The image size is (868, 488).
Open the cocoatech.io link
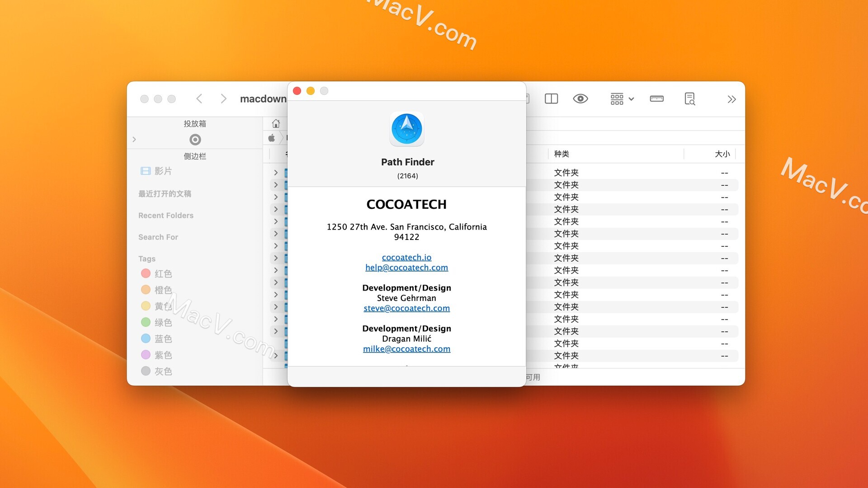coord(406,257)
